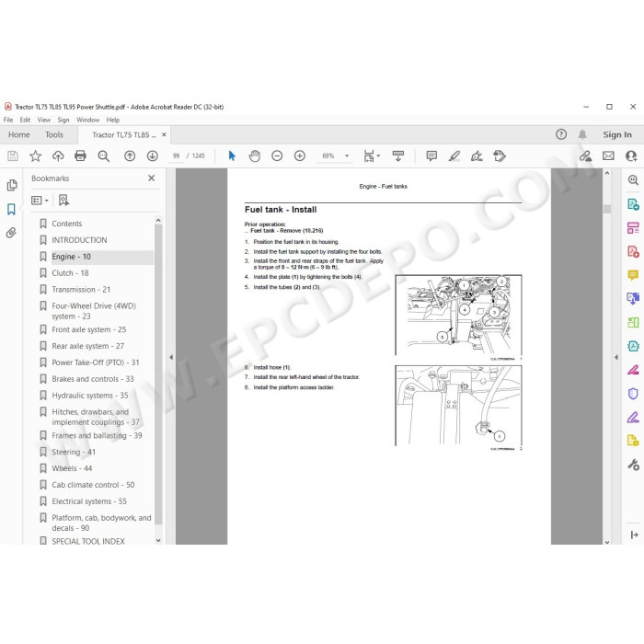Open Electrical systems - 55 bookmark
Image resolution: width=644 pixels, height=644 pixels.
coord(89,501)
